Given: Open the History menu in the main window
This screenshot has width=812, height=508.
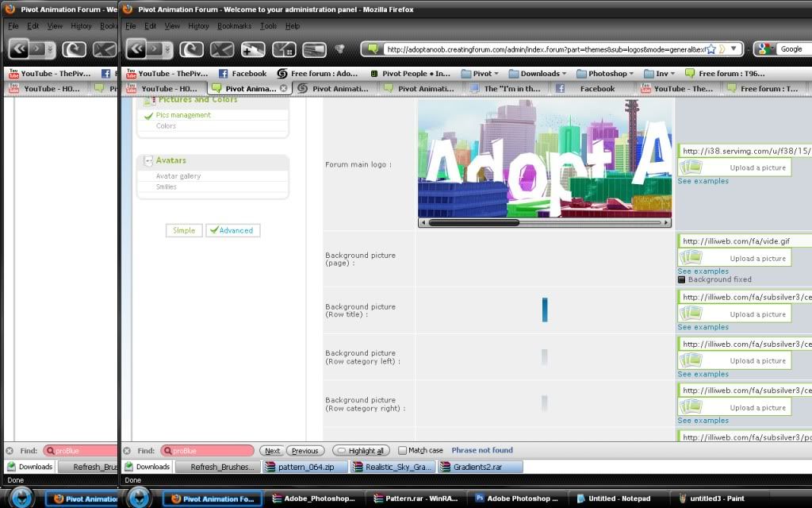Looking at the screenshot, I should pos(198,26).
